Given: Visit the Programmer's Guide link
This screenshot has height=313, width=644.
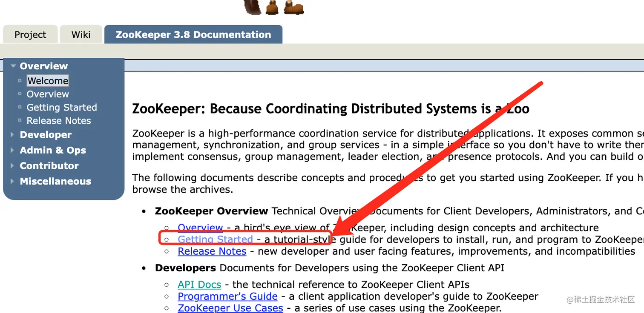Looking at the screenshot, I should pos(227,296).
